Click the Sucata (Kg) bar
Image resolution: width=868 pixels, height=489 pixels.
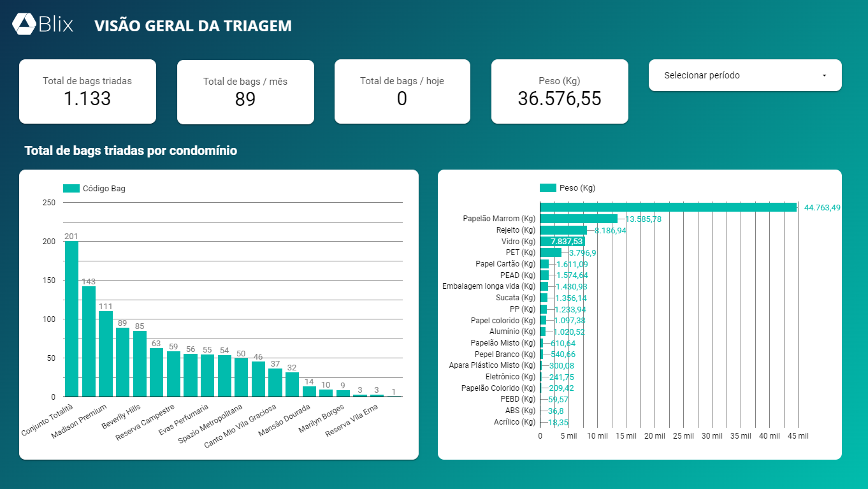(x=544, y=298)
